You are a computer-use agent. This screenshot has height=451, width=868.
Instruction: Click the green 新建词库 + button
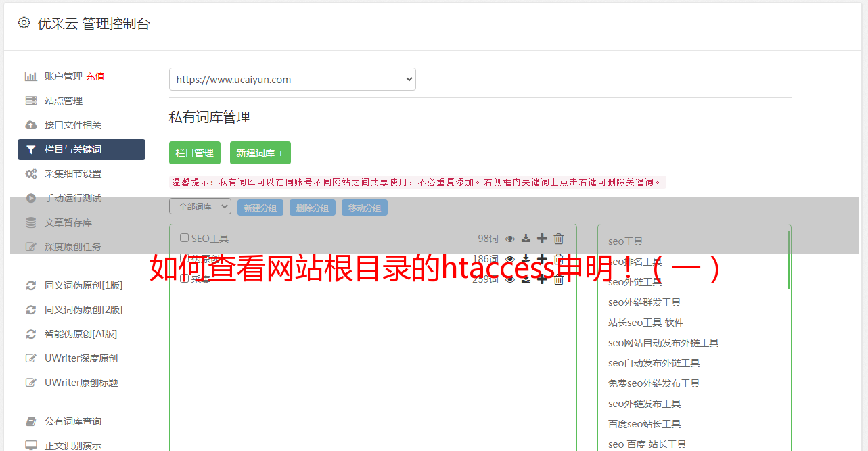[260, 153]
